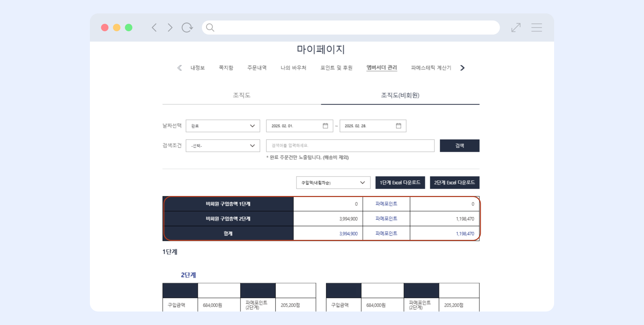Click the start date field 2025. 02. 01.
The width and height of the screenshot is (644, 325).
(300, 126)
